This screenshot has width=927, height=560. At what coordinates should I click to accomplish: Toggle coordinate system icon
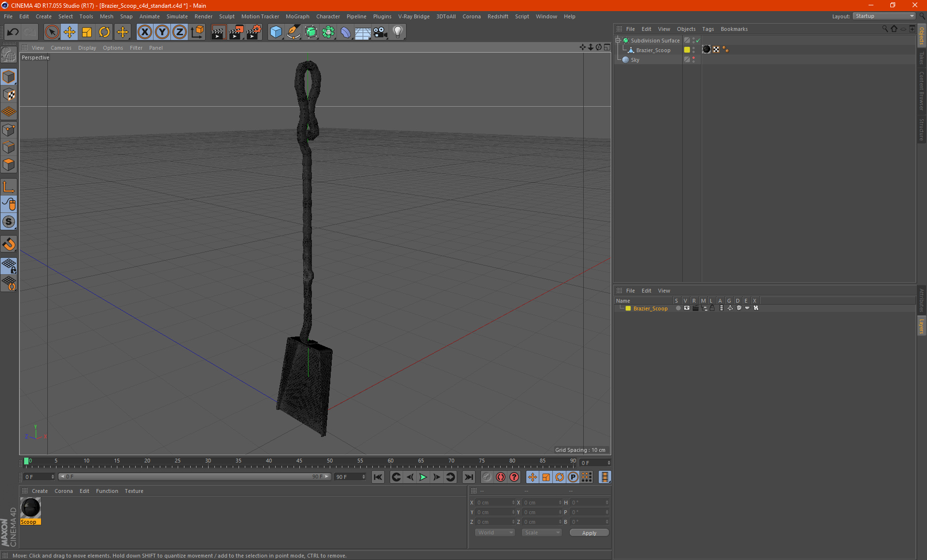pos(197,32)
